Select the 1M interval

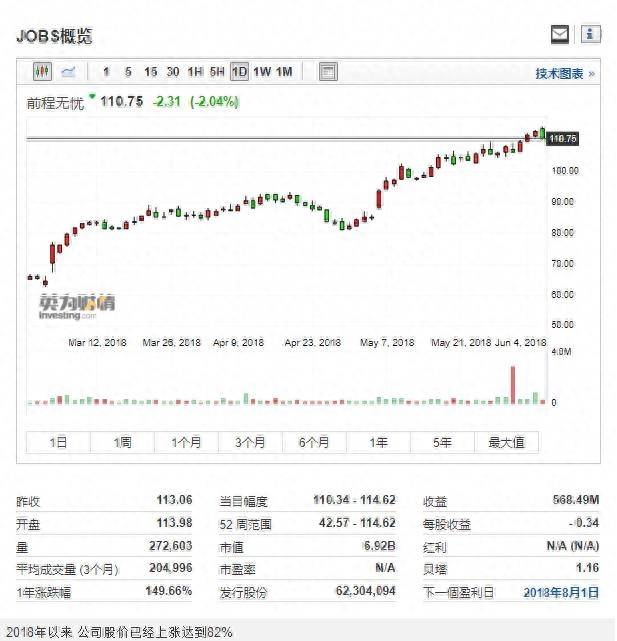(x=284, y=72)
